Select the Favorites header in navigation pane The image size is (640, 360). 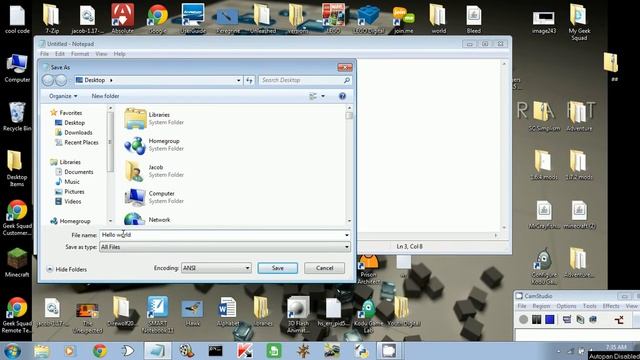pos(66,113)
